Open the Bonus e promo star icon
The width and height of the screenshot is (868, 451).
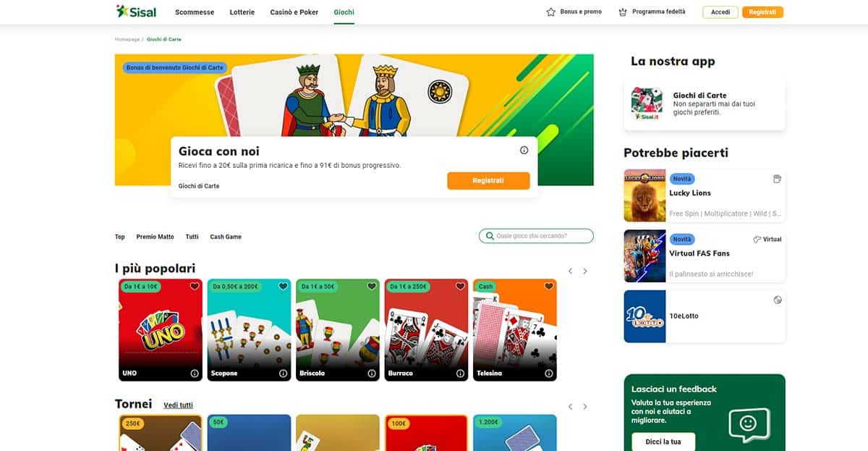point(551,12)
